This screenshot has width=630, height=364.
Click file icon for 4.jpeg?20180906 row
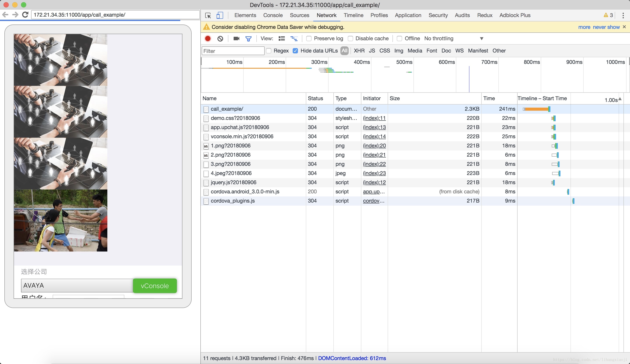point(206,173)
